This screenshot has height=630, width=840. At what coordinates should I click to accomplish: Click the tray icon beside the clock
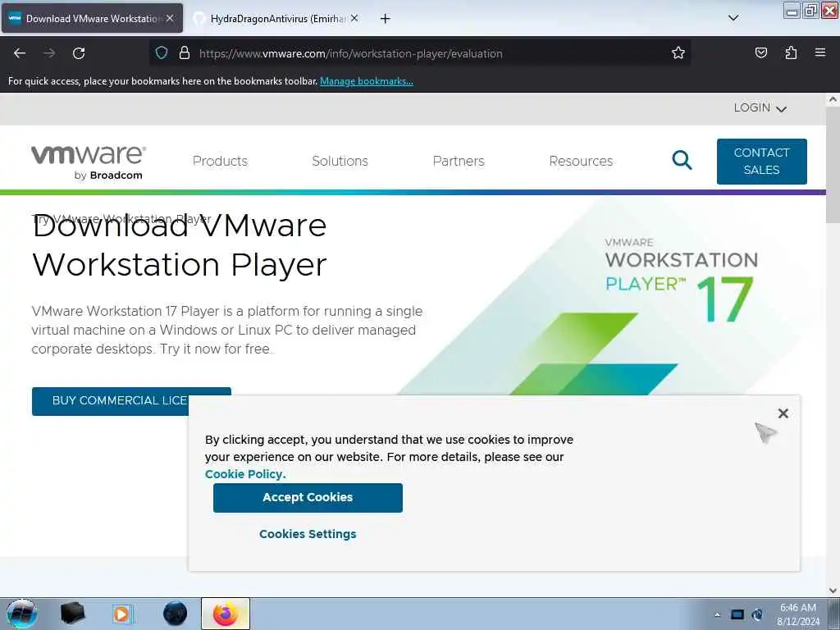point(757,614)
